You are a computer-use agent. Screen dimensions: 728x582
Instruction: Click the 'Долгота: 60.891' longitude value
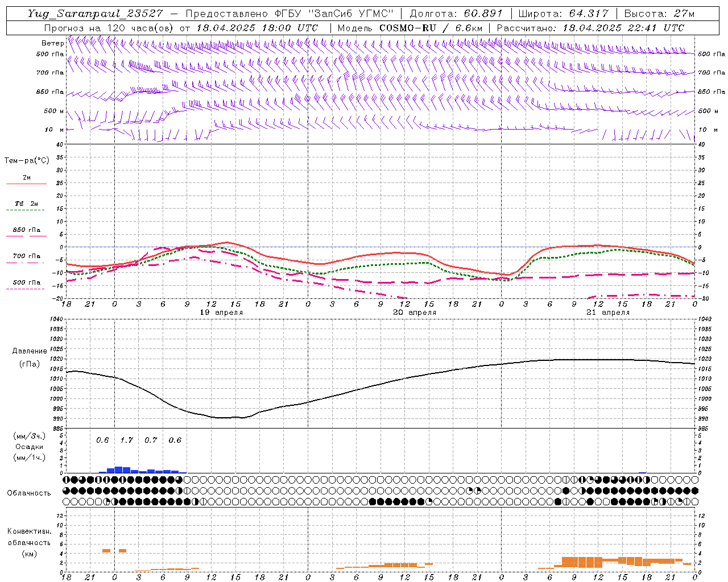click(456, 14)
